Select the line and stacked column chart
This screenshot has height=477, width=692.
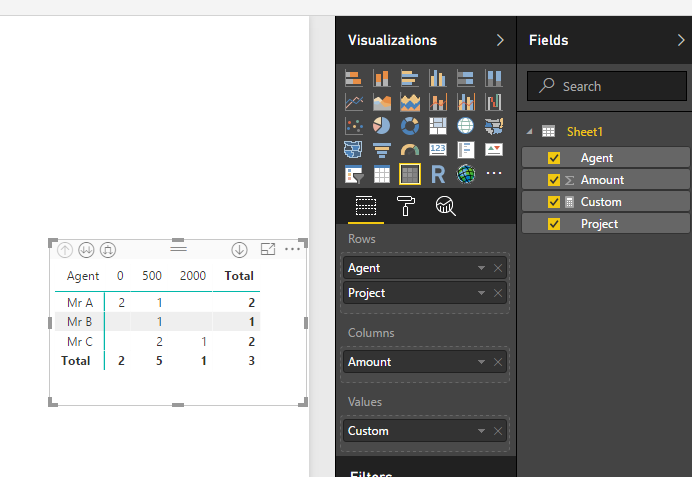click(438, 102)
